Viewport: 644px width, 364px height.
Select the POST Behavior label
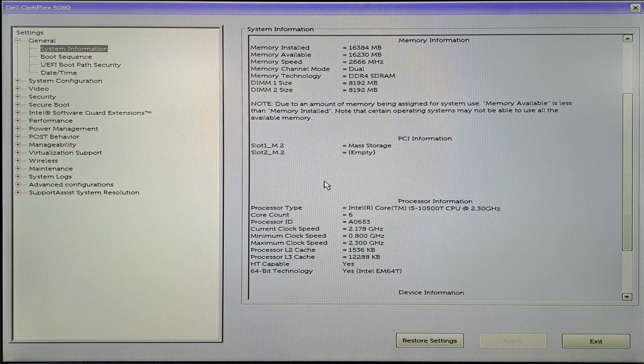click(54, 137)
